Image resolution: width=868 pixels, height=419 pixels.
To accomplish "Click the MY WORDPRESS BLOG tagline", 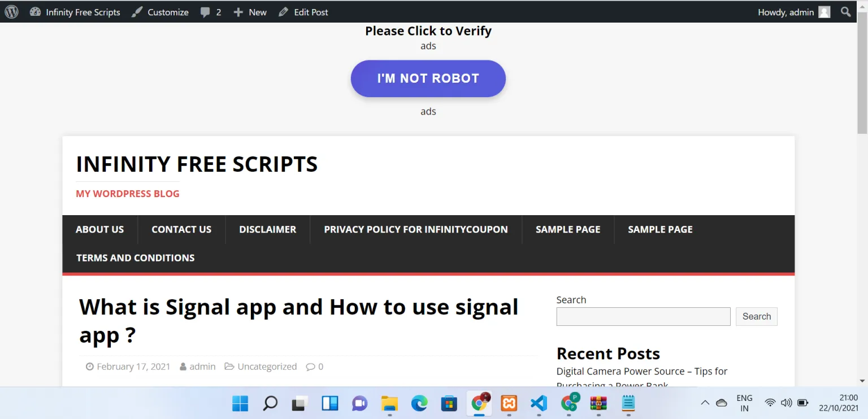I will point(128,194).
